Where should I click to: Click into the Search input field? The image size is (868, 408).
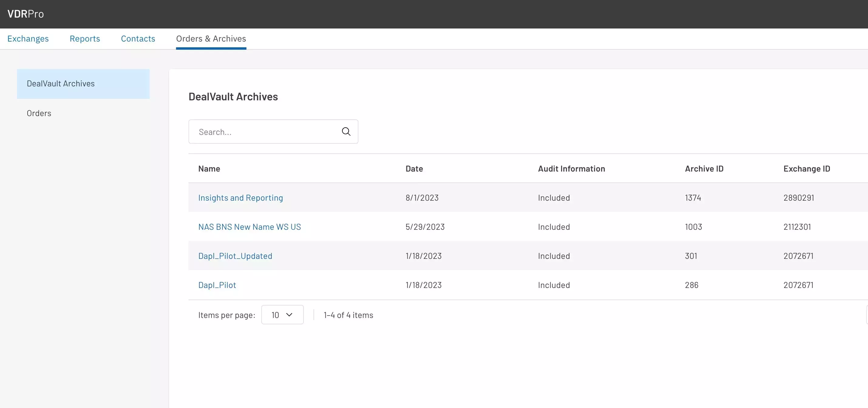click(x=266, y=132)
